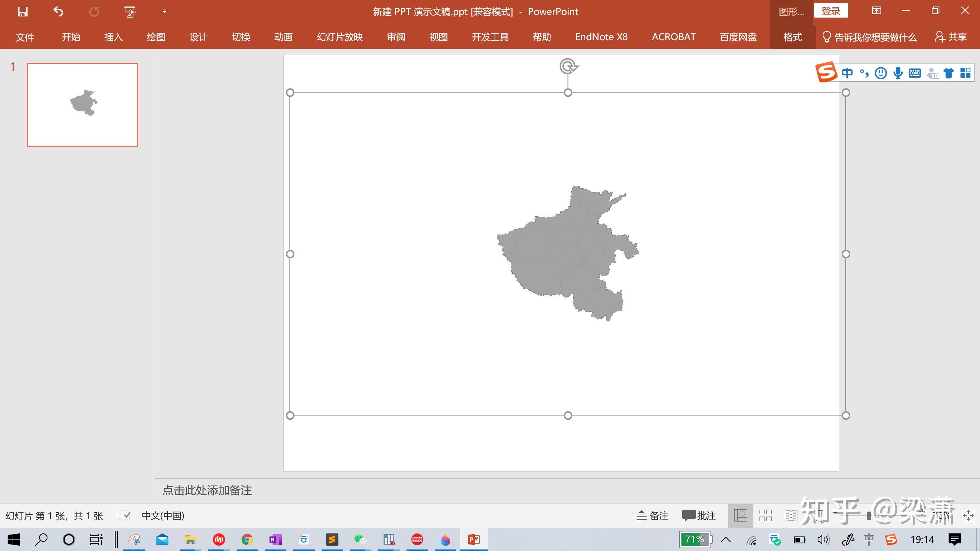
Task: Toggle Chinese/English mode on Sogou toolbar
Action: [x=848, y=73]
